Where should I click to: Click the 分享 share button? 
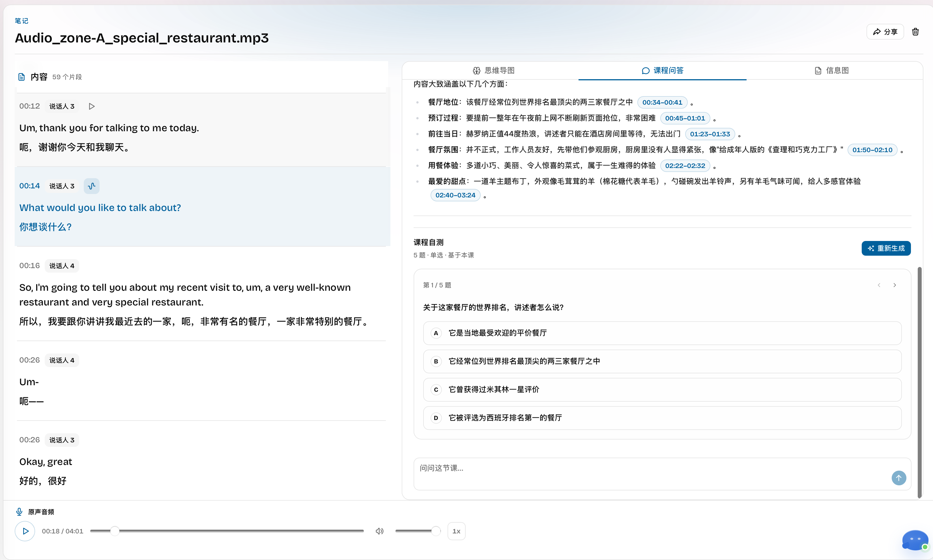(x=885, y=32)
